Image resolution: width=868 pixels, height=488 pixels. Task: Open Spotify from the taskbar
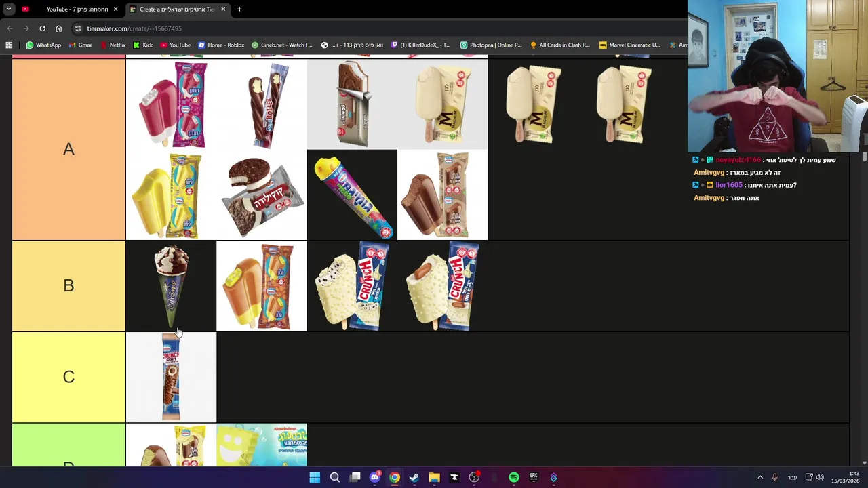[514, 477]
